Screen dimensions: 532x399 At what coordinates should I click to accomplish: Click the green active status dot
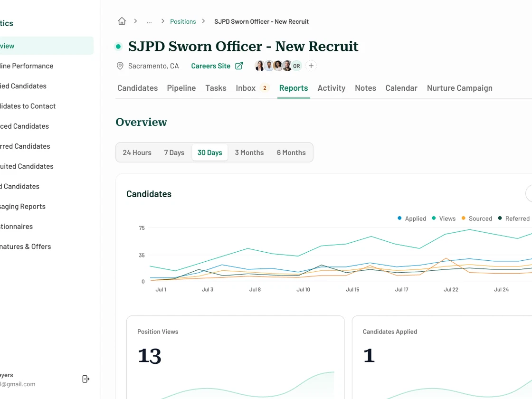click(x=118, y=47)
